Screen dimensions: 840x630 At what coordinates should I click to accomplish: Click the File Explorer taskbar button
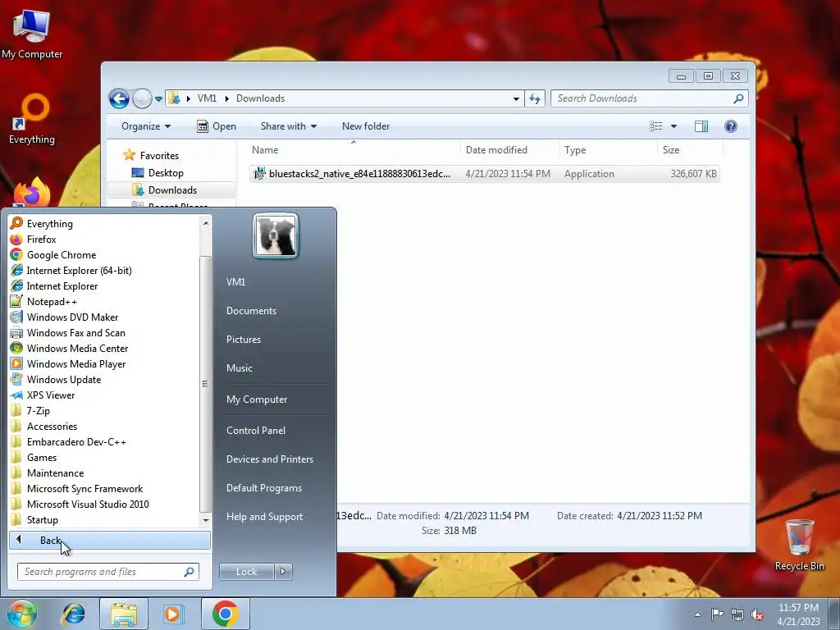124,614
